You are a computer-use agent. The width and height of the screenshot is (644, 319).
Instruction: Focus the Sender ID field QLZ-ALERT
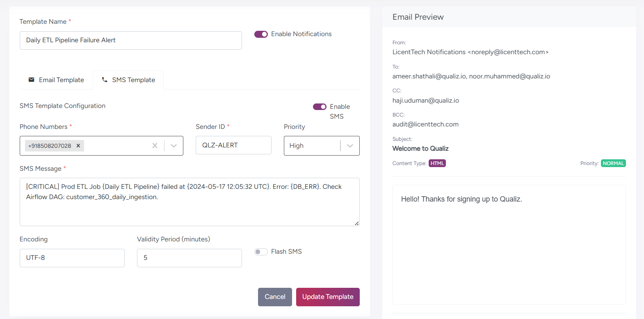pos(233,145)
